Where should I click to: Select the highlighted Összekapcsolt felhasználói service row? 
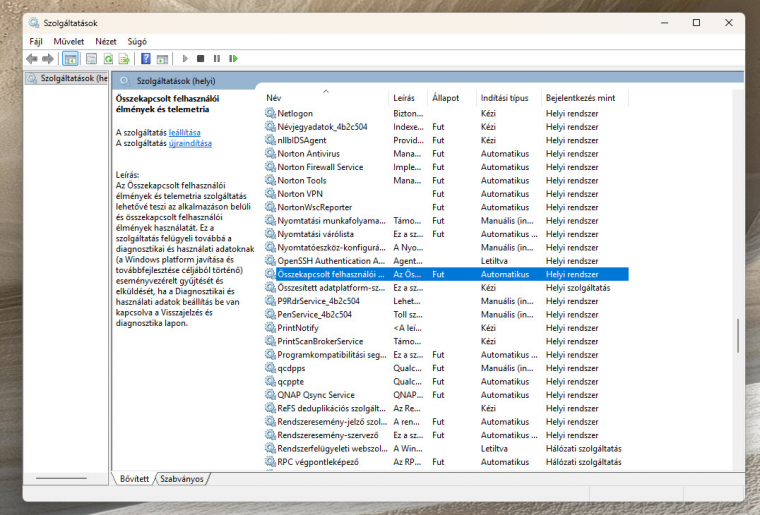pos(446,274)
